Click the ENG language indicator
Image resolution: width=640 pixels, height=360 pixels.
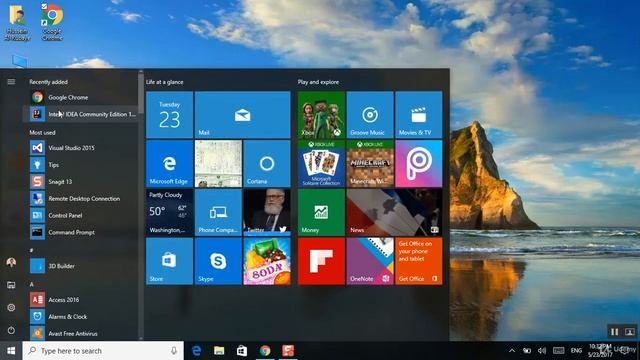pos(576,351)
